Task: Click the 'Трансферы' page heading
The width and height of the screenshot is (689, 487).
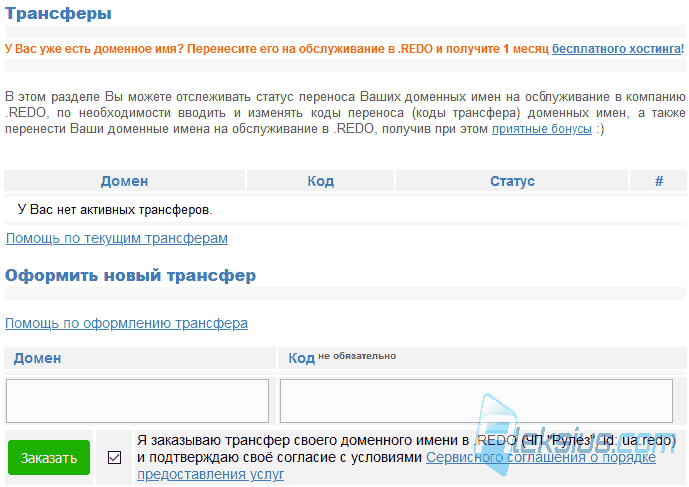Action: click(x=58, y=14)
